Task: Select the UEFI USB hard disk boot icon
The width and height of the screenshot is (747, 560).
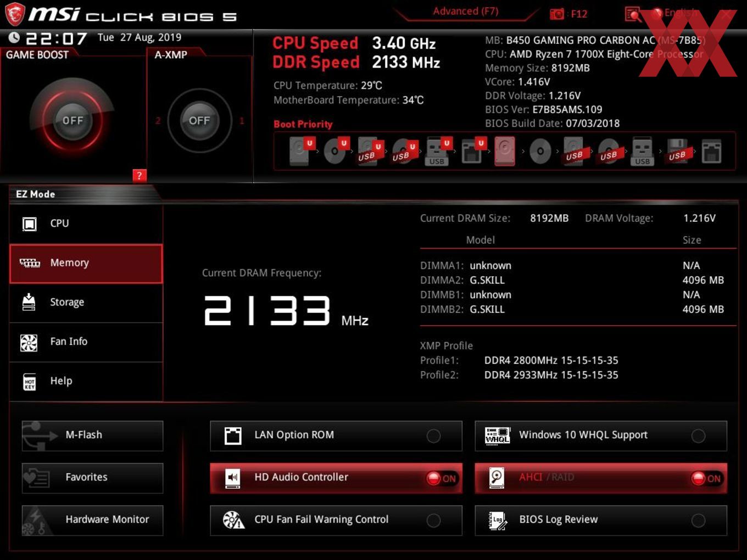Action: click(369, 151)
